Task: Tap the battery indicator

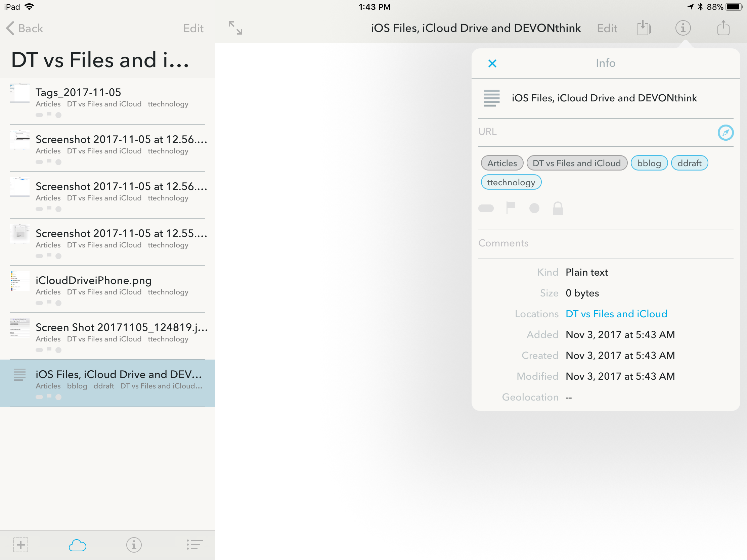Action: (735, 7)
